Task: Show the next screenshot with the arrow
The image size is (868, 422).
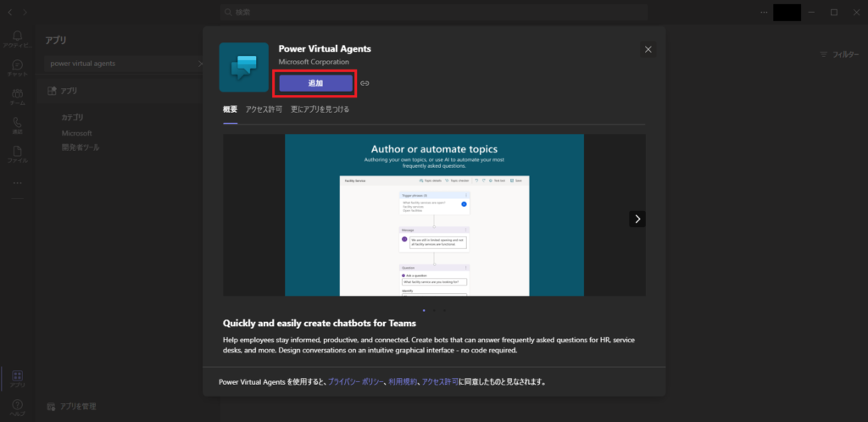Action: click(637, 219)
